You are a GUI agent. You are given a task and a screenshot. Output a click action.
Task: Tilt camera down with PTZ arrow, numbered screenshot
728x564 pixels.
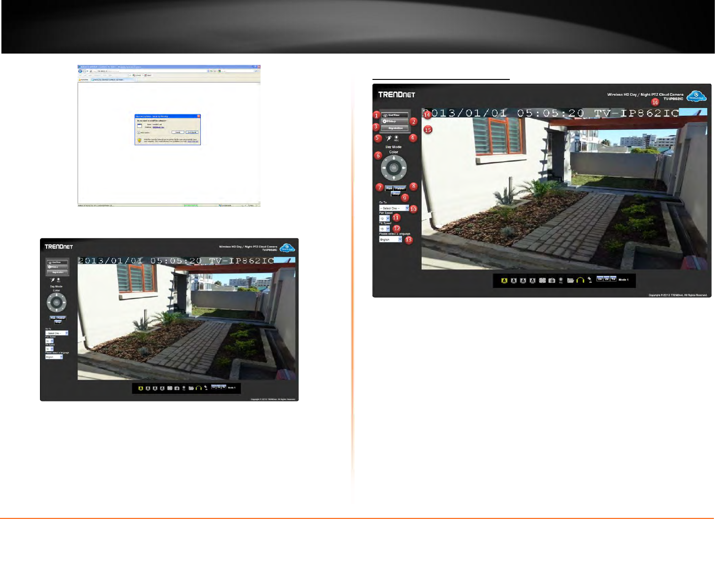point(394,178)
